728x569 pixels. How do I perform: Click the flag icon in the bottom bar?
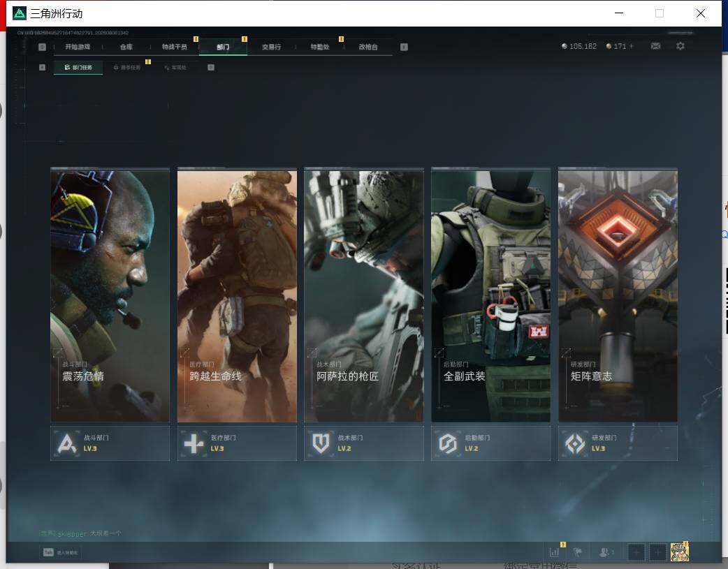pyautogui.click(x=578, y=552)
